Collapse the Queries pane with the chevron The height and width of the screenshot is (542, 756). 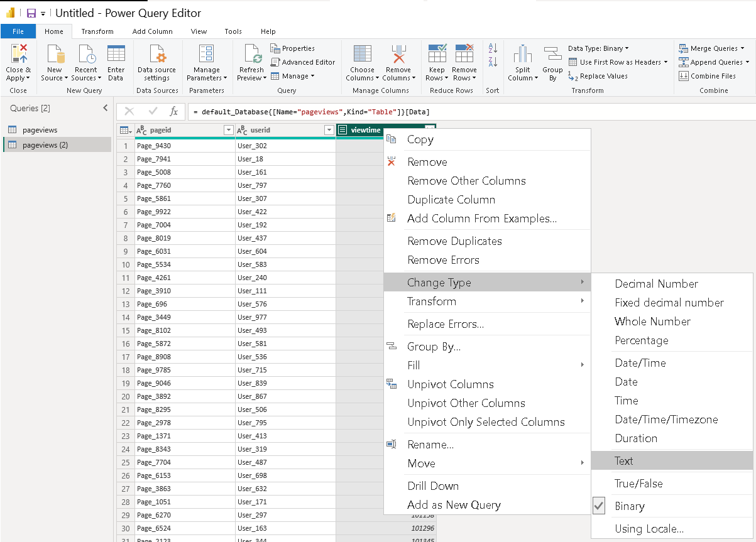[105, 107]
